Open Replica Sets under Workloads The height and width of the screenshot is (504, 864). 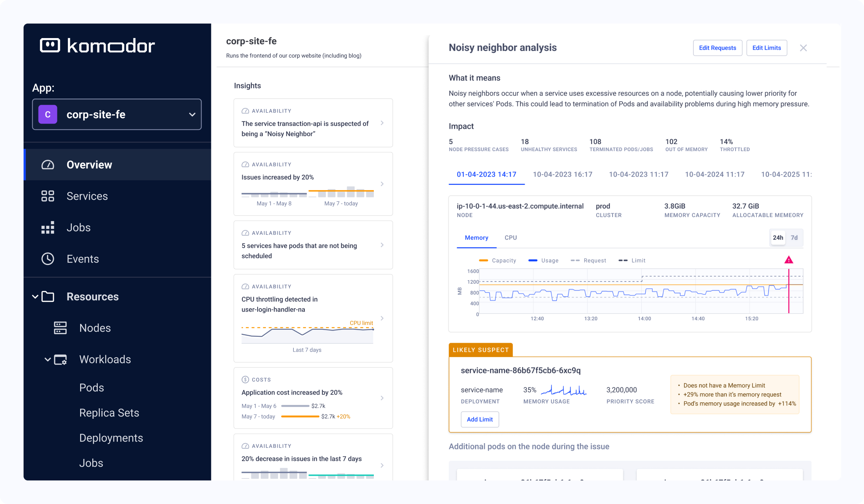pos(109,413)
